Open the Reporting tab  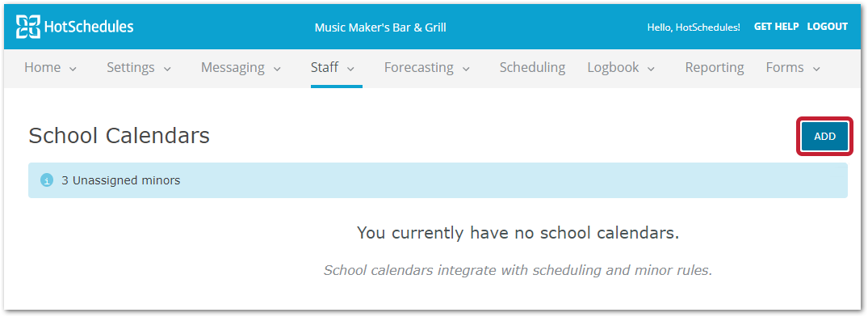pyautogui.click(x=714, y=68)
